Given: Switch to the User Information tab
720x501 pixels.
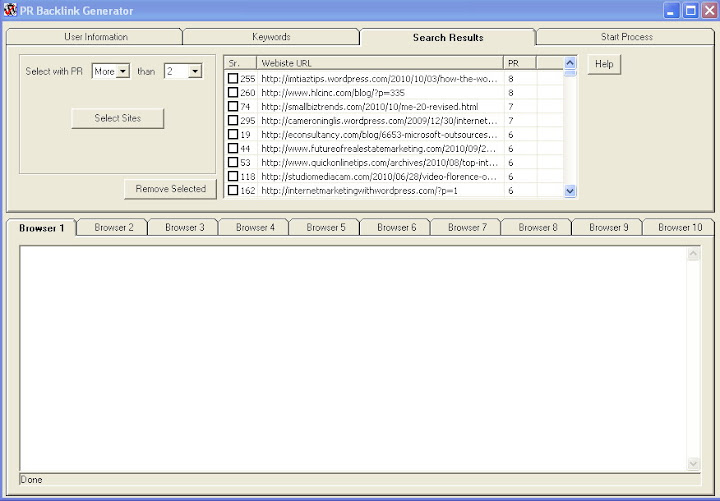Looking at the screenshot, I should 96,37.
